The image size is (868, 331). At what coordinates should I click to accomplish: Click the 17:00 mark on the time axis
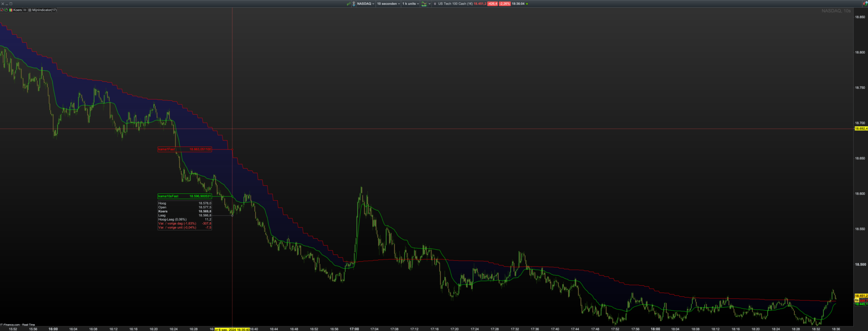pos(354,329)
